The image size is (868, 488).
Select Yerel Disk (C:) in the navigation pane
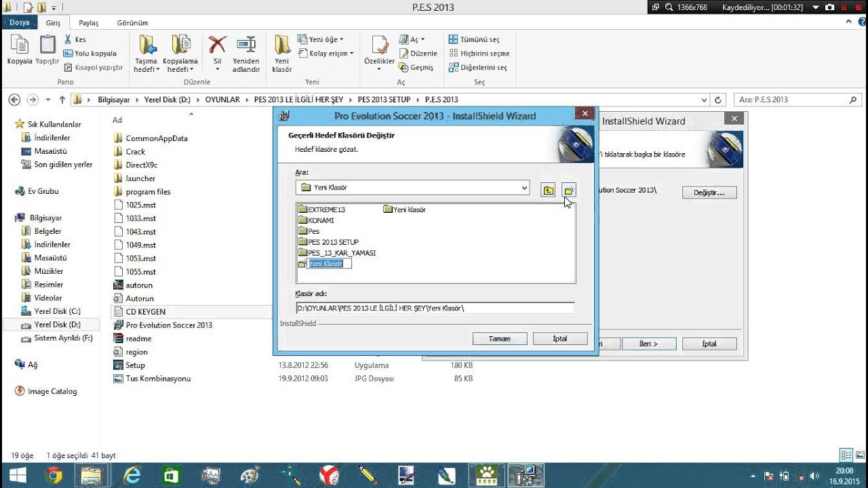[51, 311]
